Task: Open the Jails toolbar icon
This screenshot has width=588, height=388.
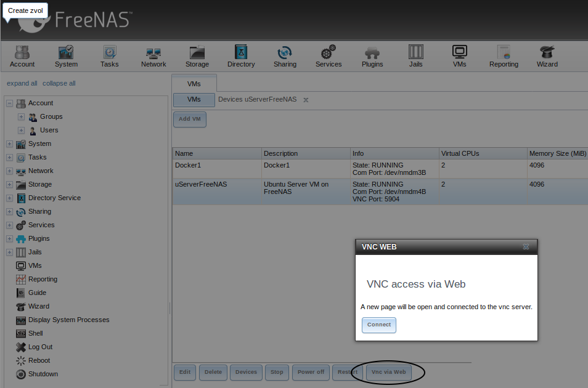Action: (x=415, y=56)
